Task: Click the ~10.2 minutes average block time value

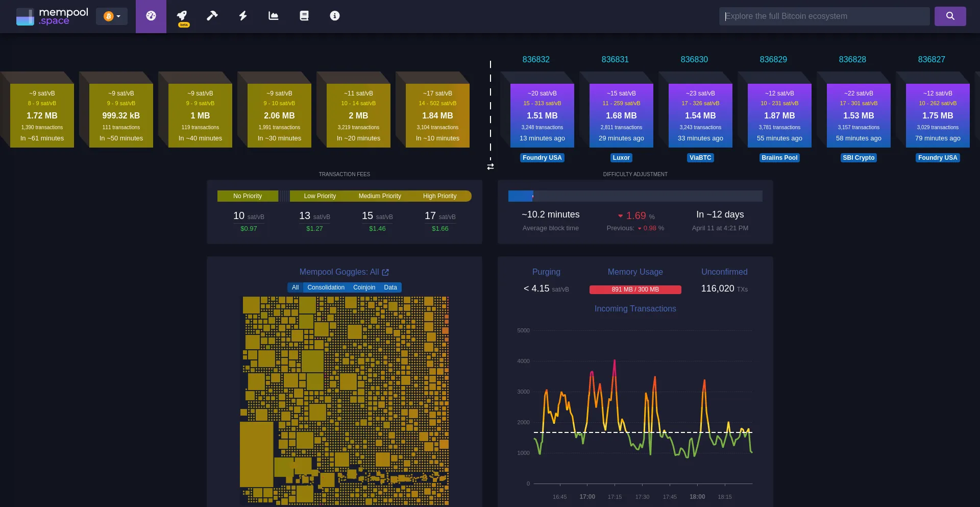Action: (x=550, y=214)
